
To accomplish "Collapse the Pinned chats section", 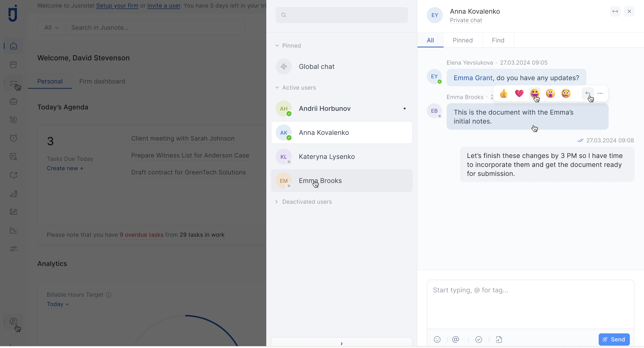I will pyautogui.click(x=277, y=46).
